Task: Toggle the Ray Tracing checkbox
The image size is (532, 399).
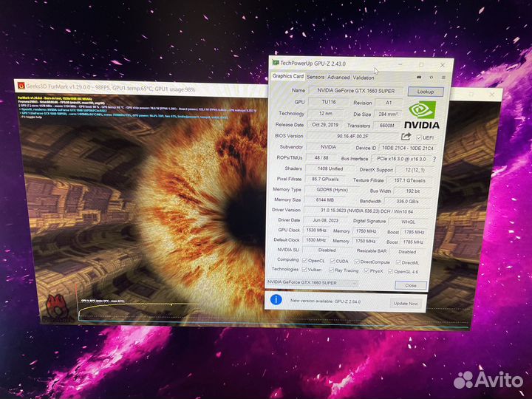Action: [331, 270]
